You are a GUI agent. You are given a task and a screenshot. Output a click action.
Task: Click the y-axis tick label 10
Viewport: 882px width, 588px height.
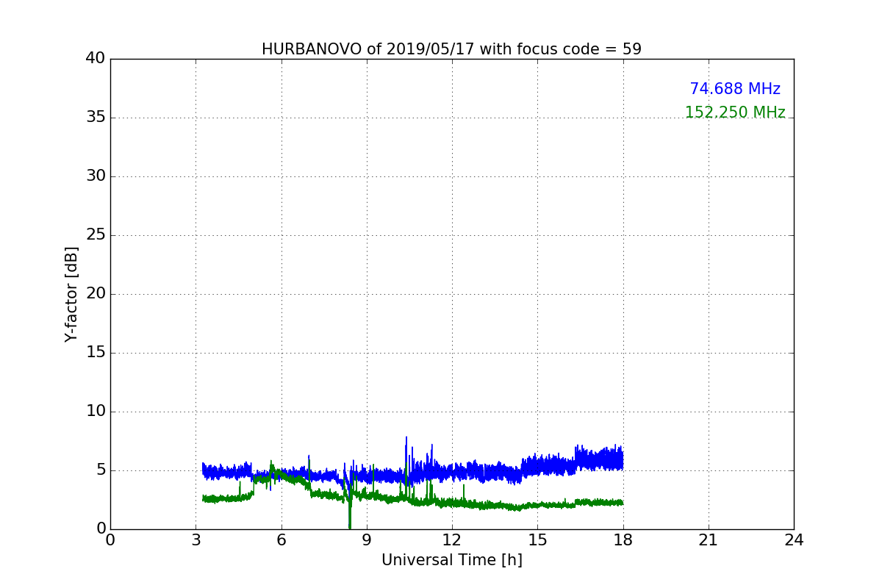click(x=96, y=412)
